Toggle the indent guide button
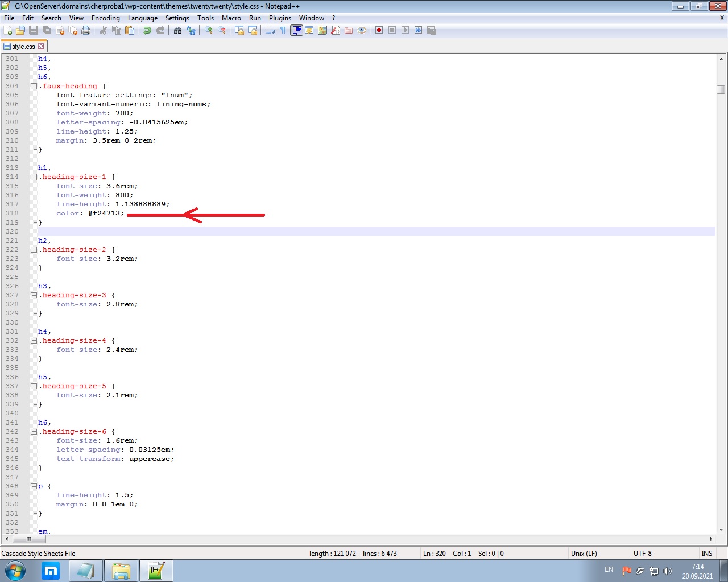The height and width of the screenshot is (582, 728). click(x=296, y=30)
